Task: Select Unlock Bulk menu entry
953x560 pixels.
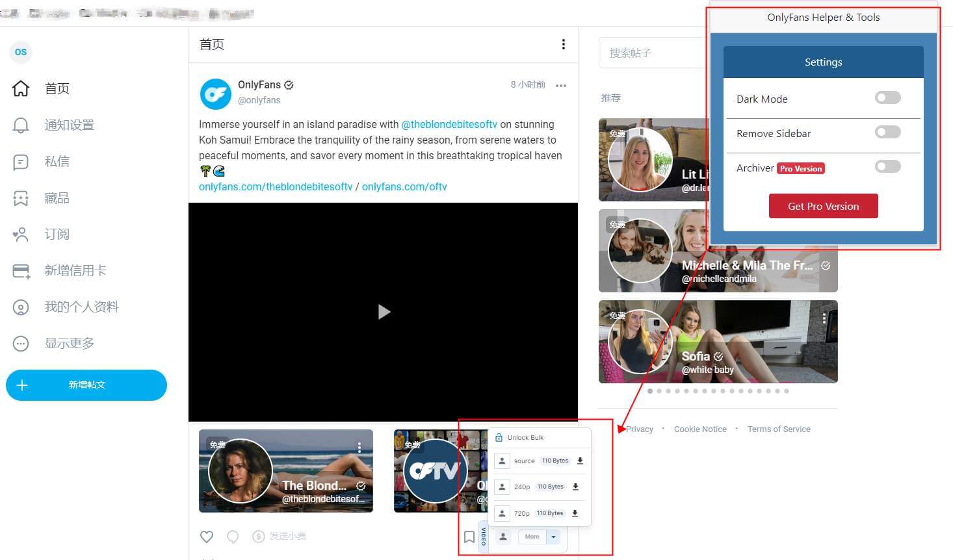Action: coord(539,437)
